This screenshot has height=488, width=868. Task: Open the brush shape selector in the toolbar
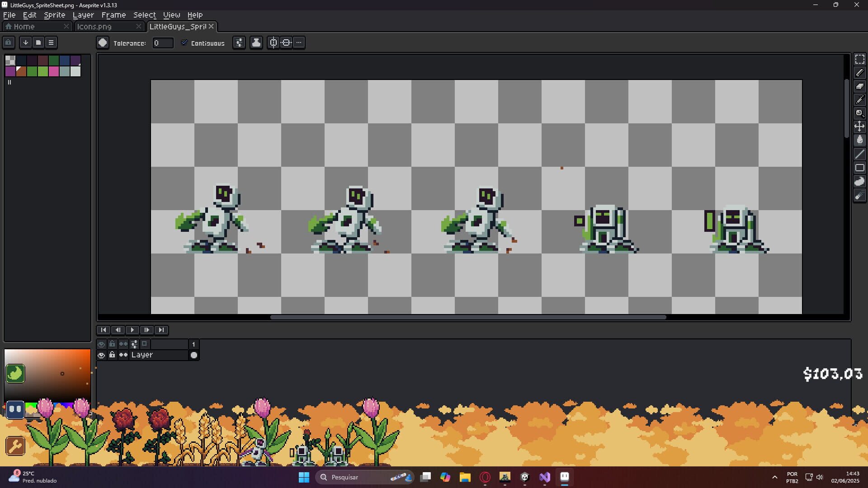103,42
